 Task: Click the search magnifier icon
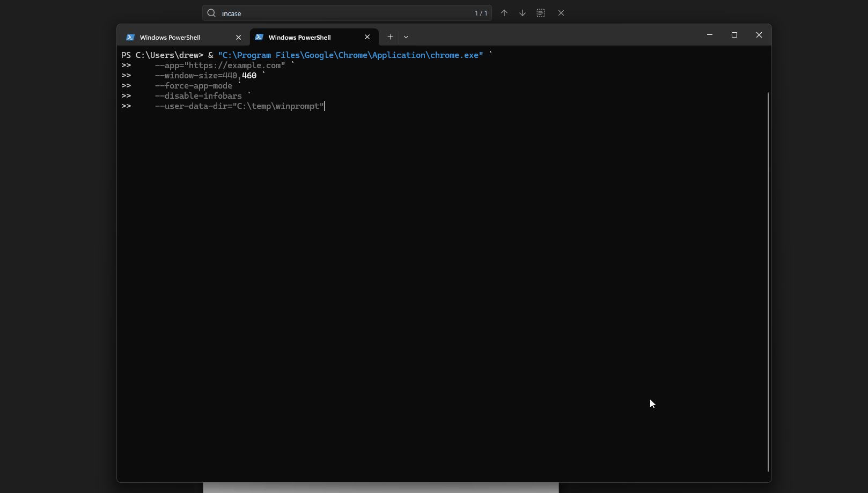click(211, 13)
